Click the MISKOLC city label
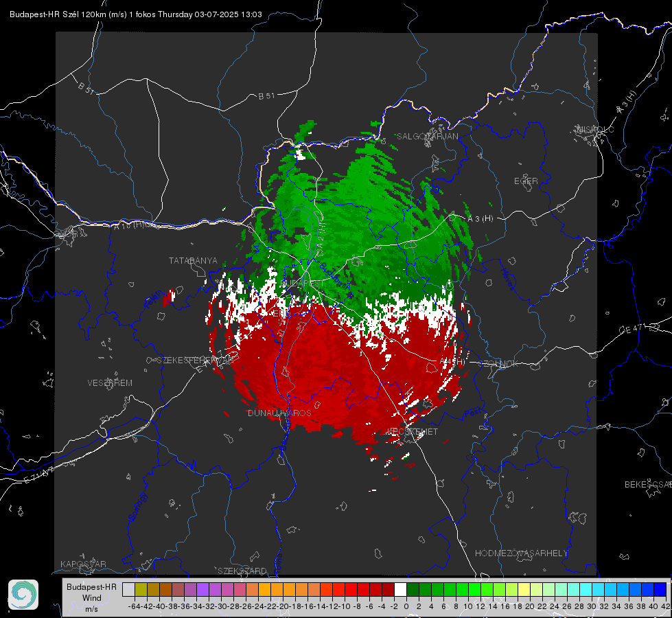The image size is (672, 618). (595, 129)
